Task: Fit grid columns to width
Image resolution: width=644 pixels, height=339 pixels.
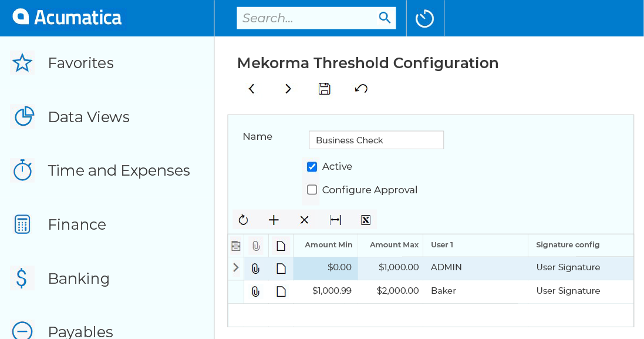Action: click(x=335, y=219)
